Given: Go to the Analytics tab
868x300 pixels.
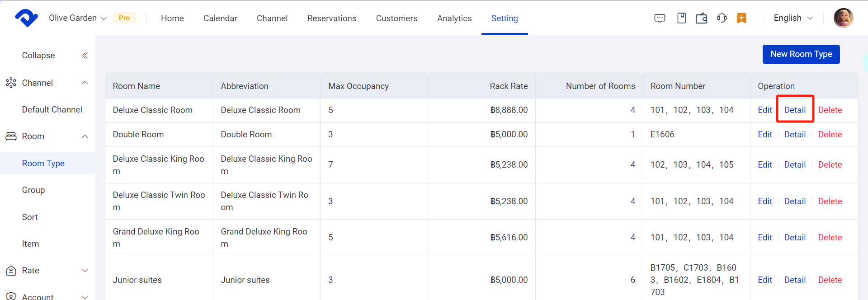Looking at the screenshot, I should 454,18.
